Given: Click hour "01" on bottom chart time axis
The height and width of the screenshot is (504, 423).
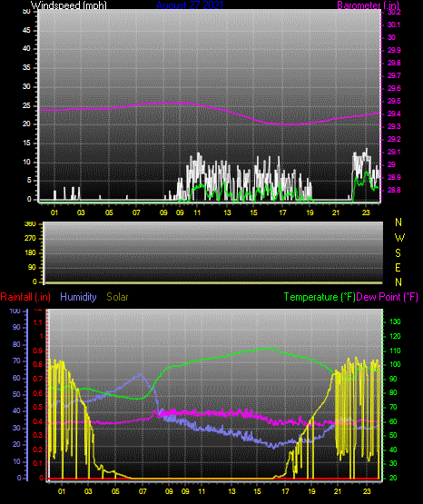Looking at the screenshot, I should pos(62,491).
